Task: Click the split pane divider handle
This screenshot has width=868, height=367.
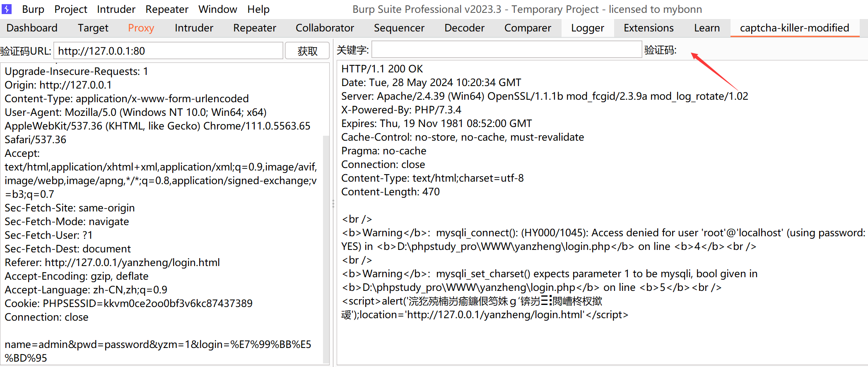Action: tap(333, 203)
